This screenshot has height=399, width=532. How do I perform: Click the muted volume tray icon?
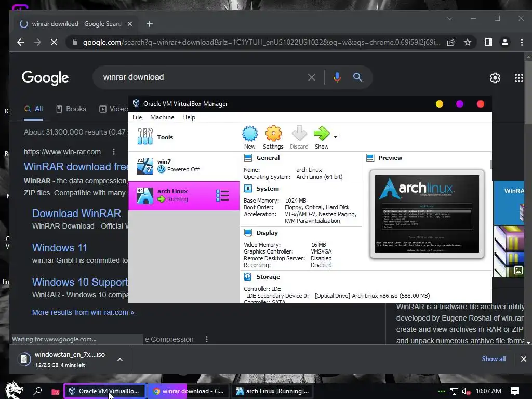466,392
